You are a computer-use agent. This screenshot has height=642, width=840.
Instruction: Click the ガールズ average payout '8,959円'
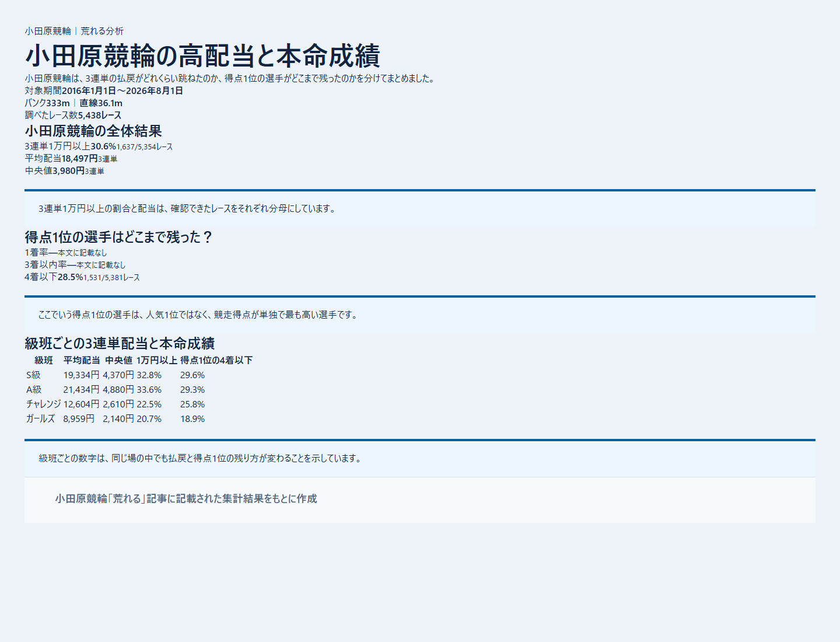(x=79, y=418)
